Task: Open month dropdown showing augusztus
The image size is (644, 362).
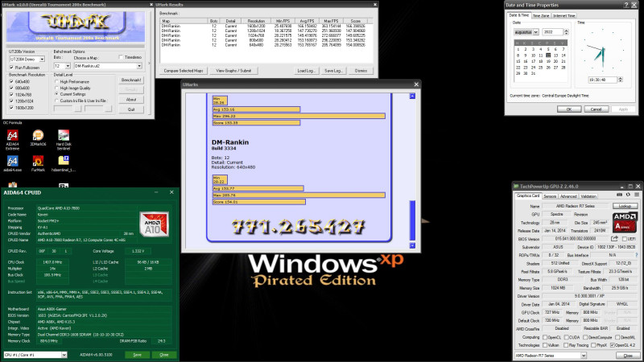Action: point(535,32)
